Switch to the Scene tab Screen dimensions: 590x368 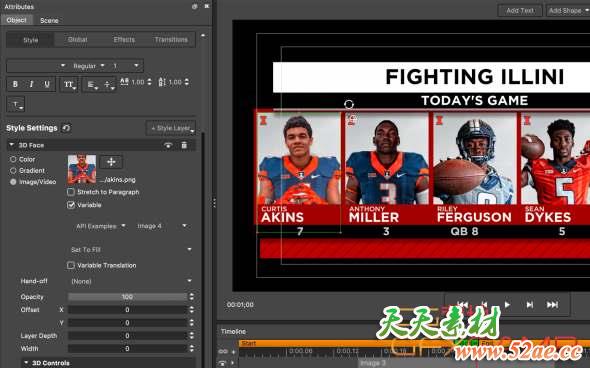click(x=49, y=20)
